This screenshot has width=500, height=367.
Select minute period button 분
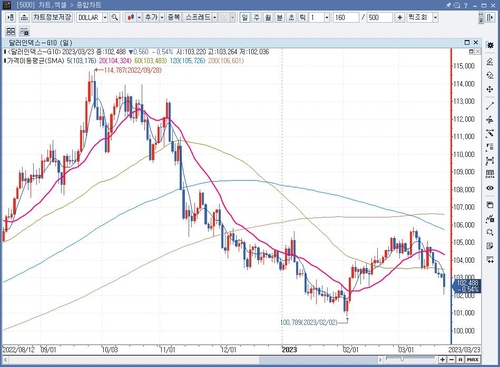click(x=280, y=17)
